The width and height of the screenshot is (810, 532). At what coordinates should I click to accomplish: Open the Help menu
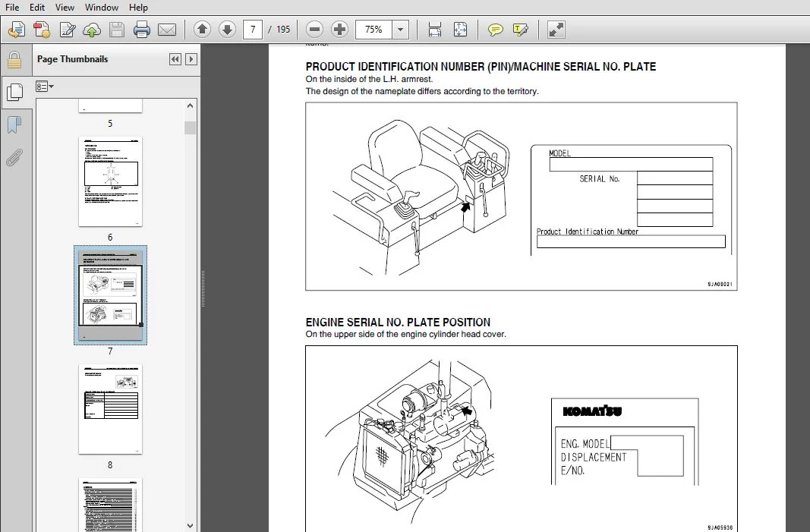138,8
